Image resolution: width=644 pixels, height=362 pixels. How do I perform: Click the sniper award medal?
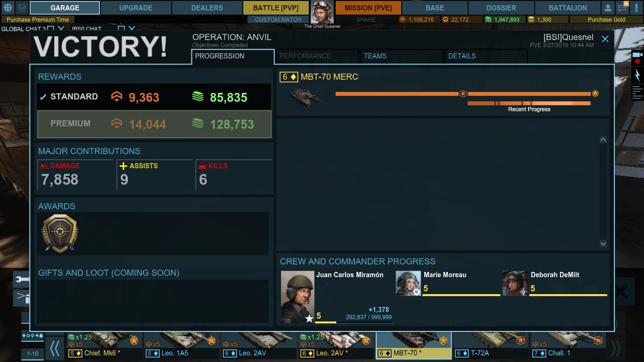59,234
